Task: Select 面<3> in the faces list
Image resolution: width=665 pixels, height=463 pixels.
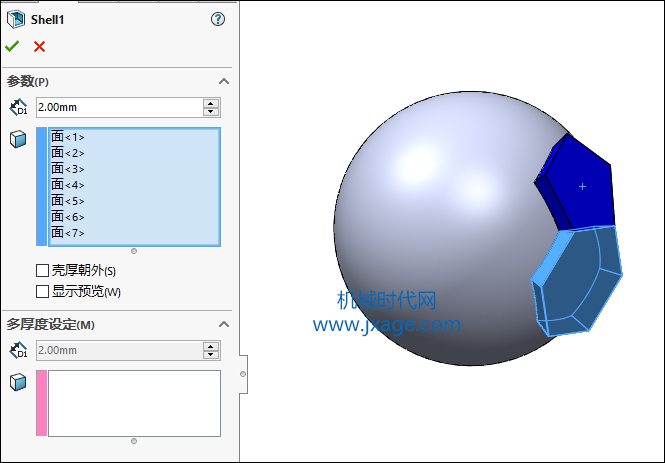Action: tap(68, 169)
